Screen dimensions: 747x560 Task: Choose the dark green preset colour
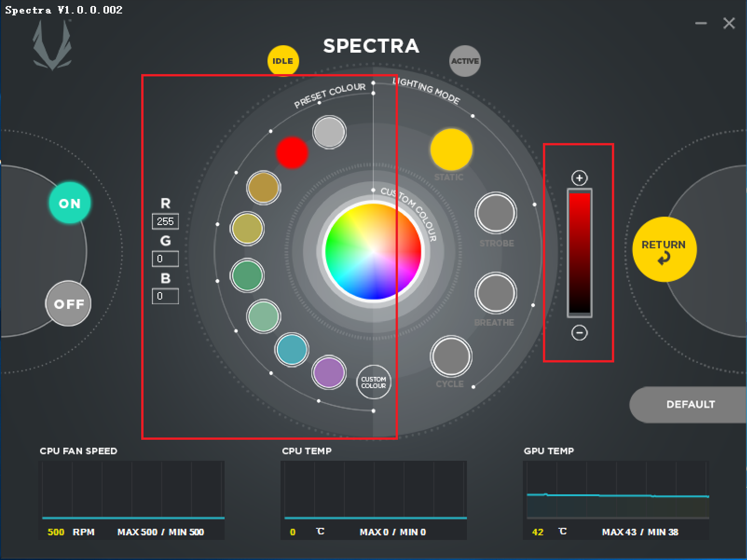[247, 275]
